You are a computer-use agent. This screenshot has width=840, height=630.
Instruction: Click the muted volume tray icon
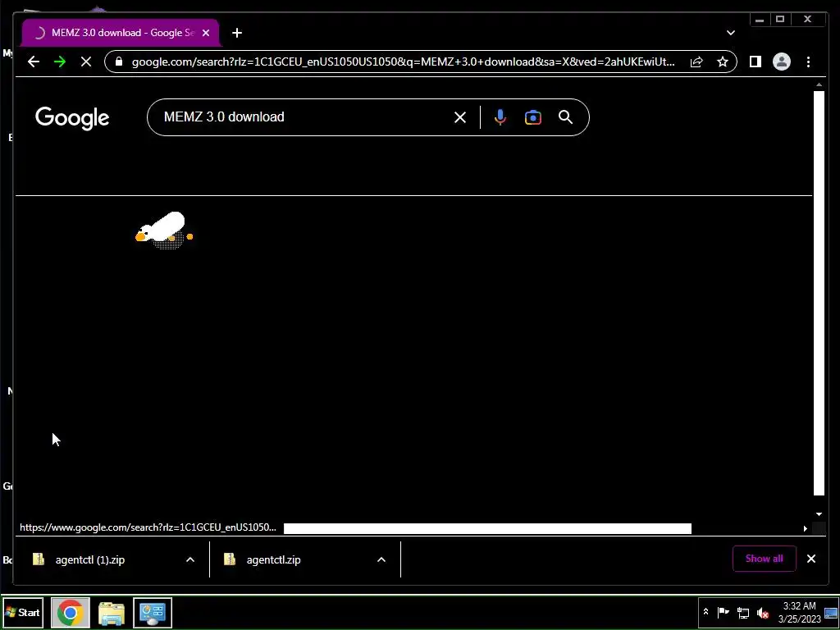pyautogui.click(x=763, y=612)
